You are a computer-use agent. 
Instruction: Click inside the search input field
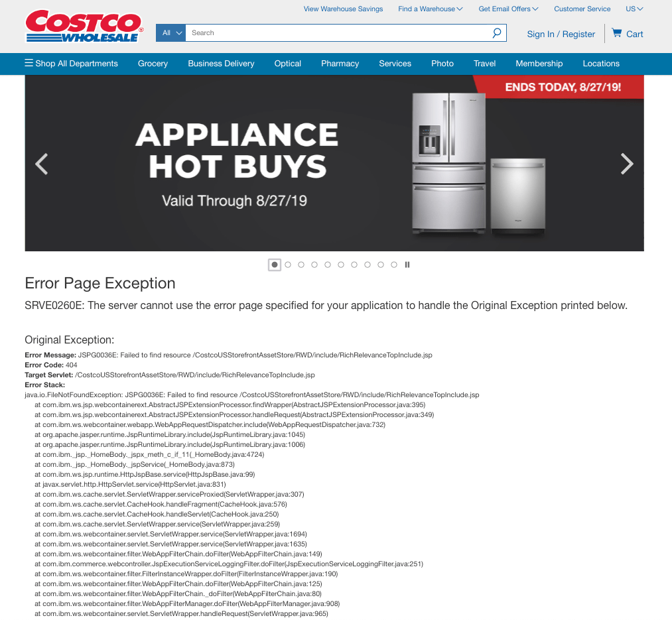(332, 32)
